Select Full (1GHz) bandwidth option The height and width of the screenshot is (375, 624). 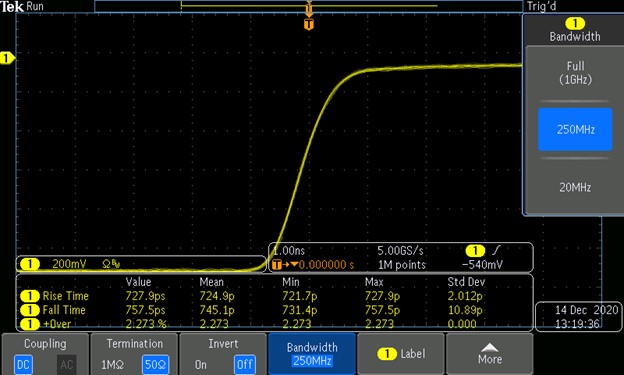pos(575,73)
